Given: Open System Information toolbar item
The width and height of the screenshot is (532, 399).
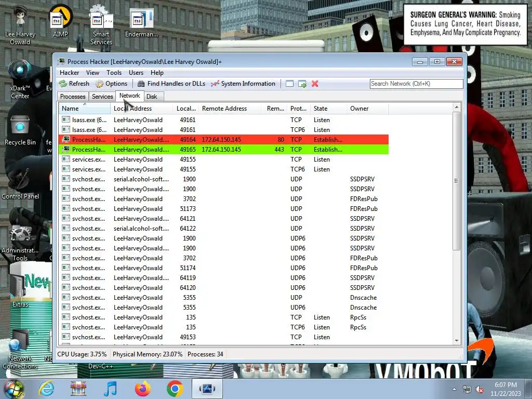Looking at the screenshot, I should pos(243,84).
